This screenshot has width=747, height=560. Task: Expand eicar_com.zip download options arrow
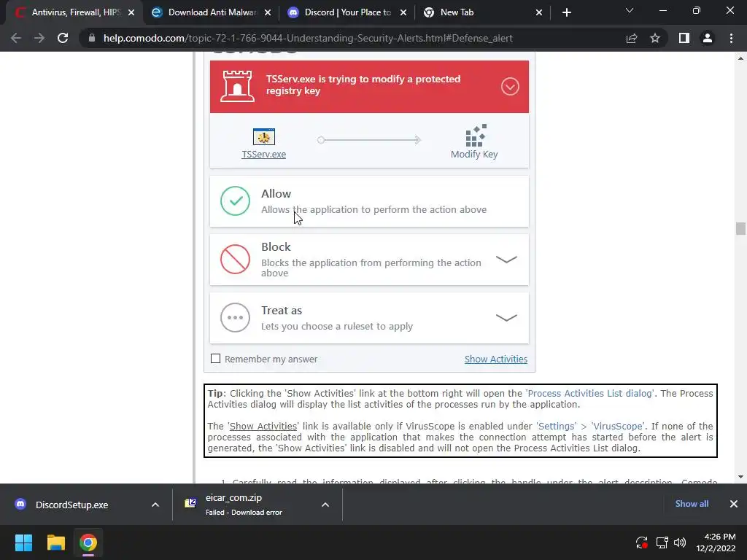[325, 505]
